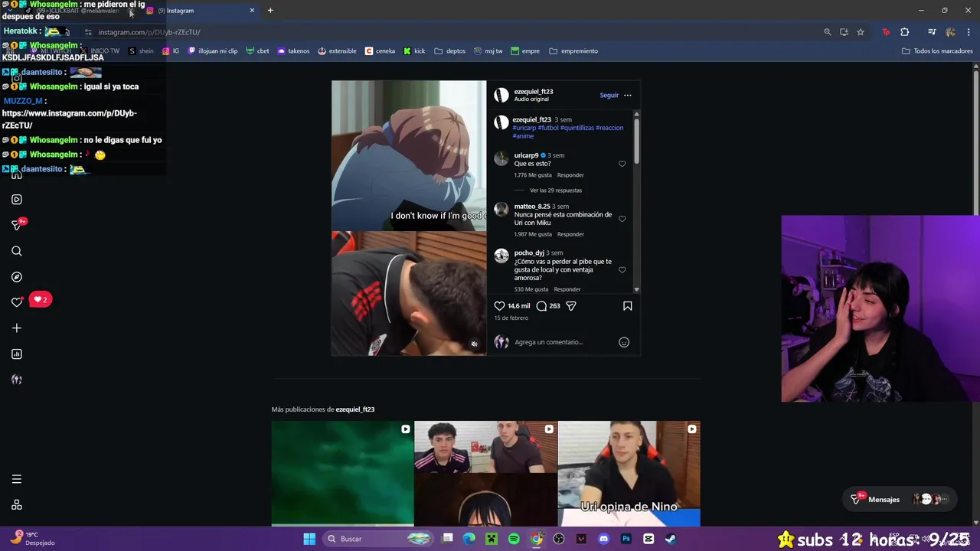Open Discord from the taskbar

point(603,539)
